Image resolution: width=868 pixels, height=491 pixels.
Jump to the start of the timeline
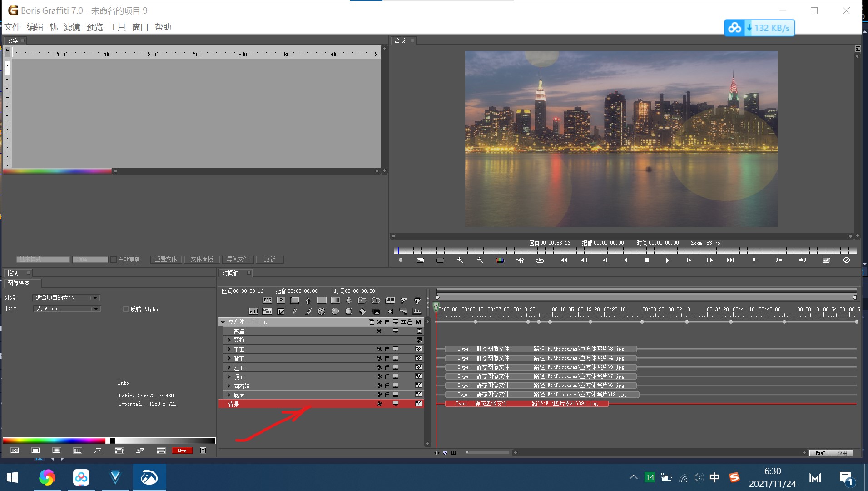(x=563, y=260)
